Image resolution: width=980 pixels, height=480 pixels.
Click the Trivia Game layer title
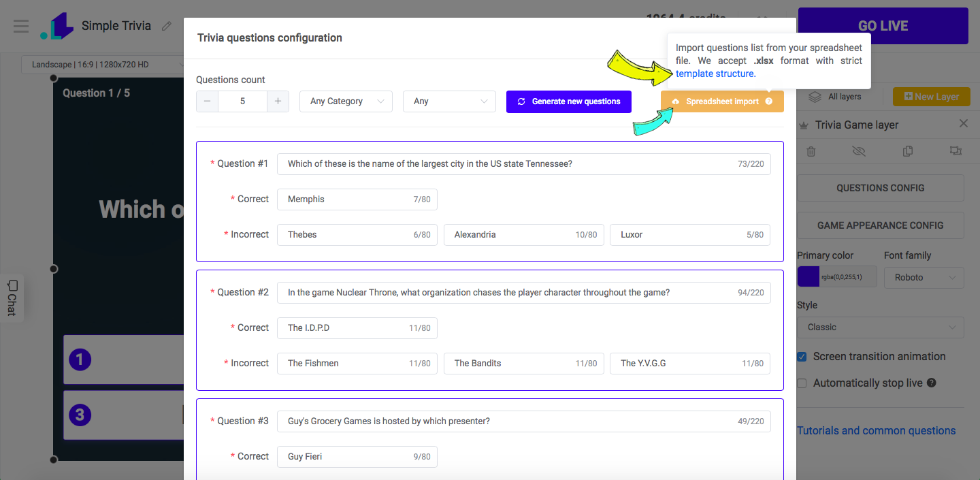(857, 125)
